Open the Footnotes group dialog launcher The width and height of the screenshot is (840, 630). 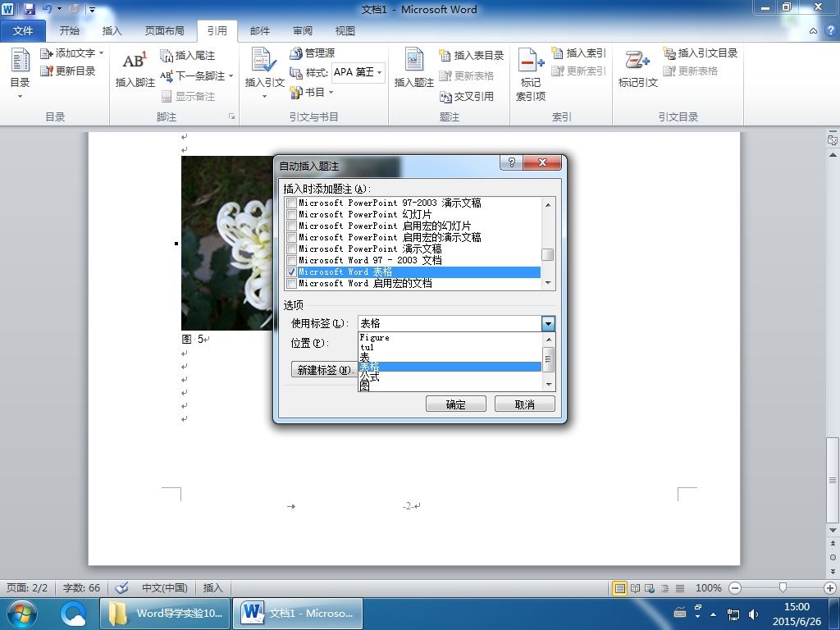coord(232,116)
